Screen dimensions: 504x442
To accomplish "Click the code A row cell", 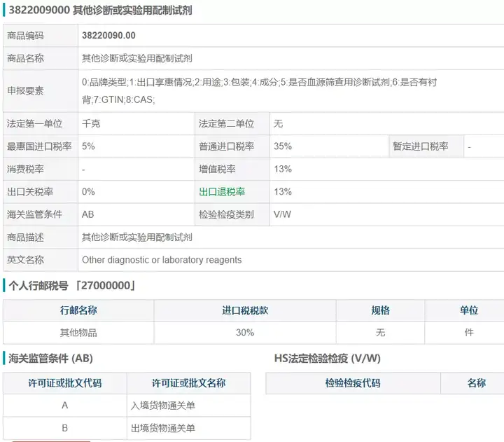I will coord(65,406).
